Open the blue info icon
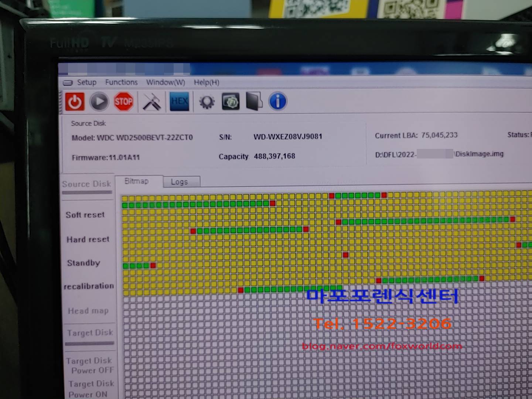532x399 pixels. click(278, 101)
